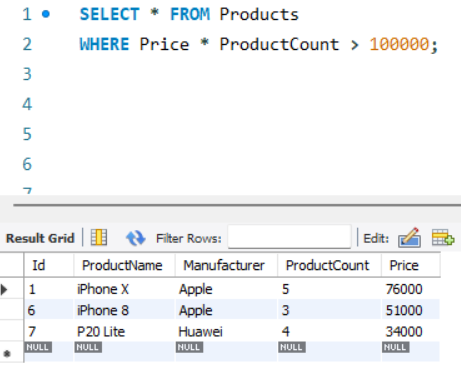Click the Result Grid label
Viewport: 461px width, 369px height.
[x=40, y=238]
